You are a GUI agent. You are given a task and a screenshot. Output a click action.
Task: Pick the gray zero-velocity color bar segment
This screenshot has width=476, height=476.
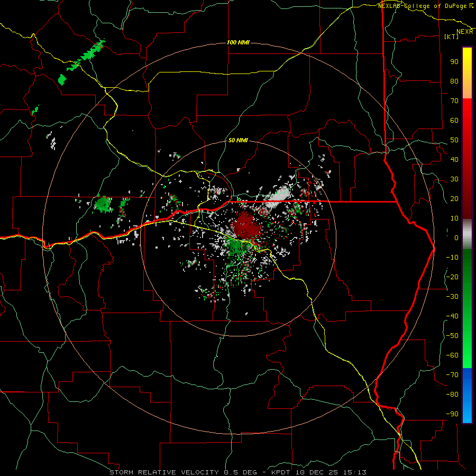tap(467, 234)
